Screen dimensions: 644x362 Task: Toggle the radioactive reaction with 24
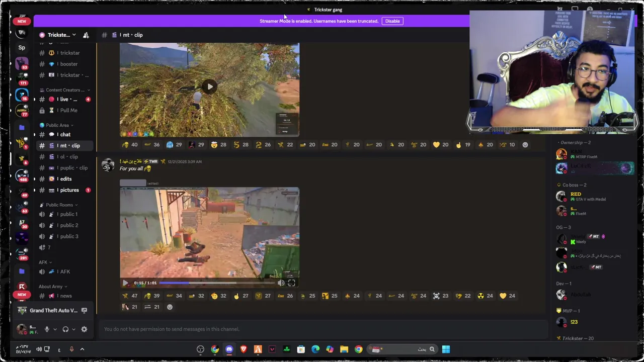485,296
